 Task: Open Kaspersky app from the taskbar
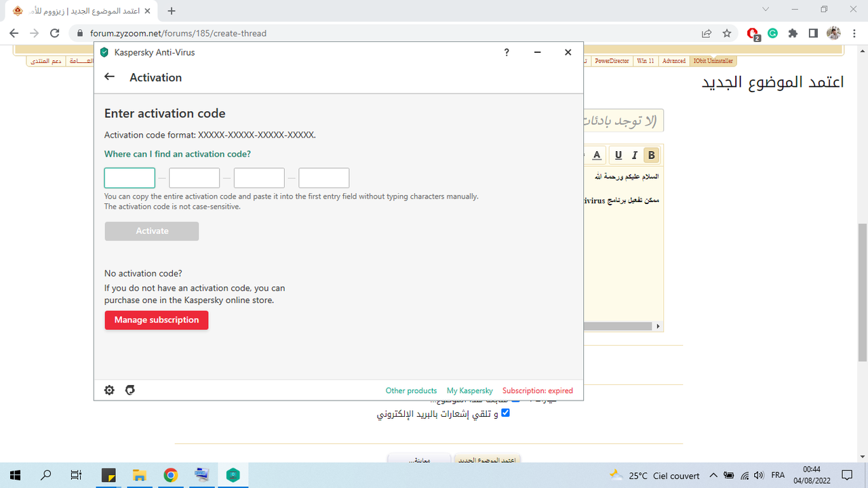(233, 475)
